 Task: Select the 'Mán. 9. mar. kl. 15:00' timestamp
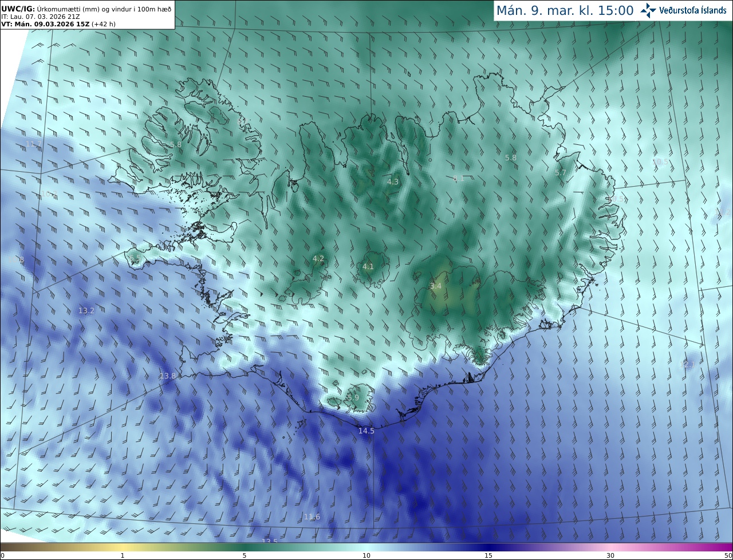[565, 10]
